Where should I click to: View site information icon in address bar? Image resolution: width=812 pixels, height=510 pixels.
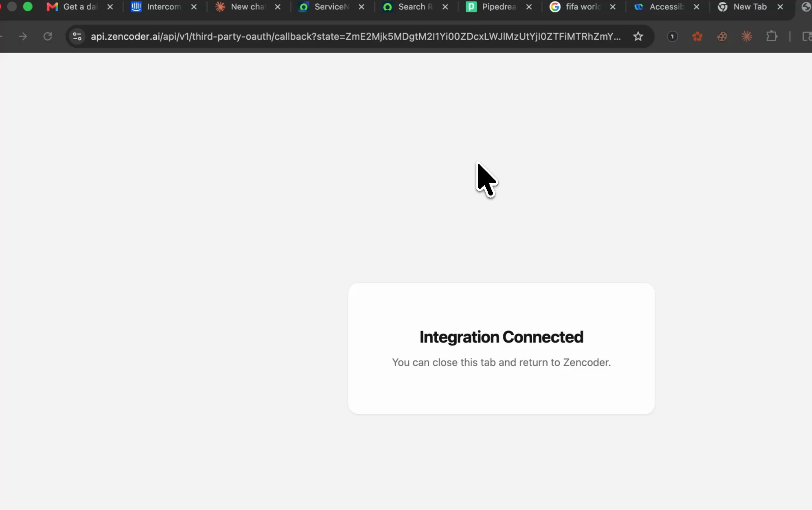pos(77,36)
